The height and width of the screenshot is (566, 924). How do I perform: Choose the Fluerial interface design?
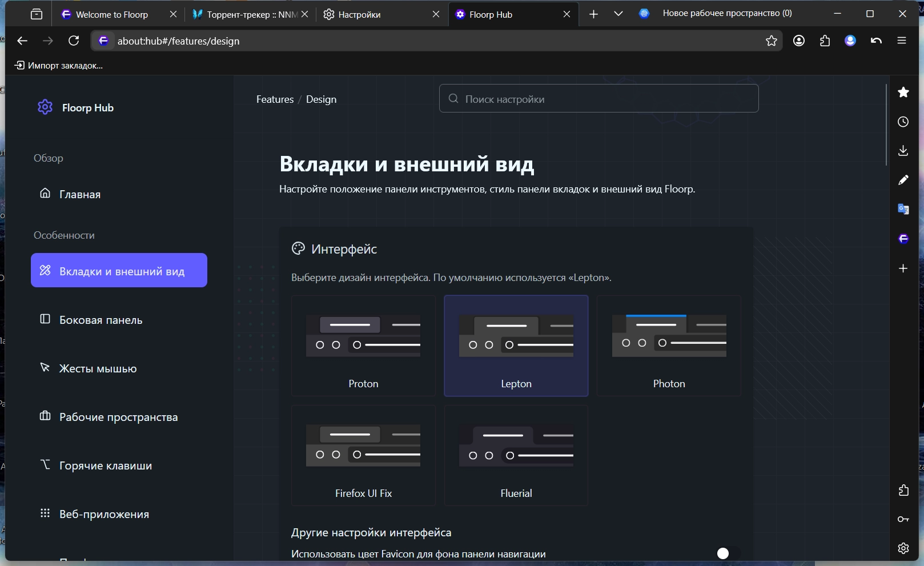pos(516,455)
